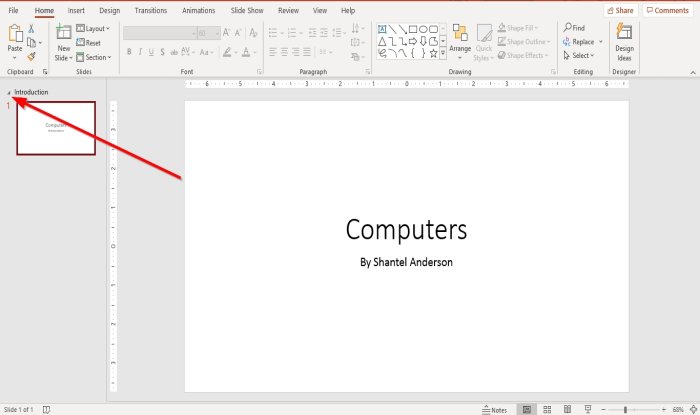This screenshot has width=700, height=415.
Task: Insert bulleted list
Action: tap(275, 33)
